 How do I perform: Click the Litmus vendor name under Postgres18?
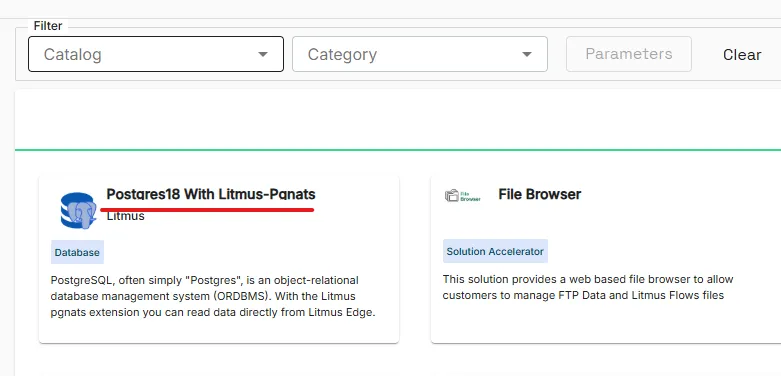(126, 216)
